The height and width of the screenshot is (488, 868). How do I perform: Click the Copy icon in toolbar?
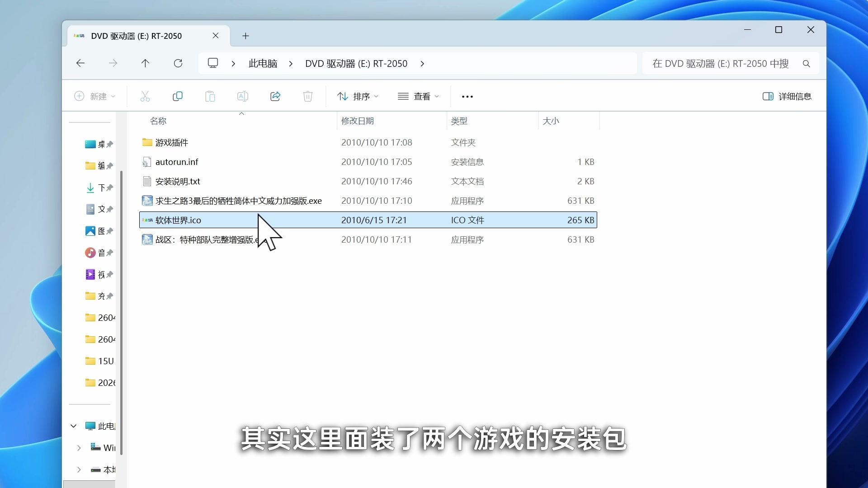178,96
